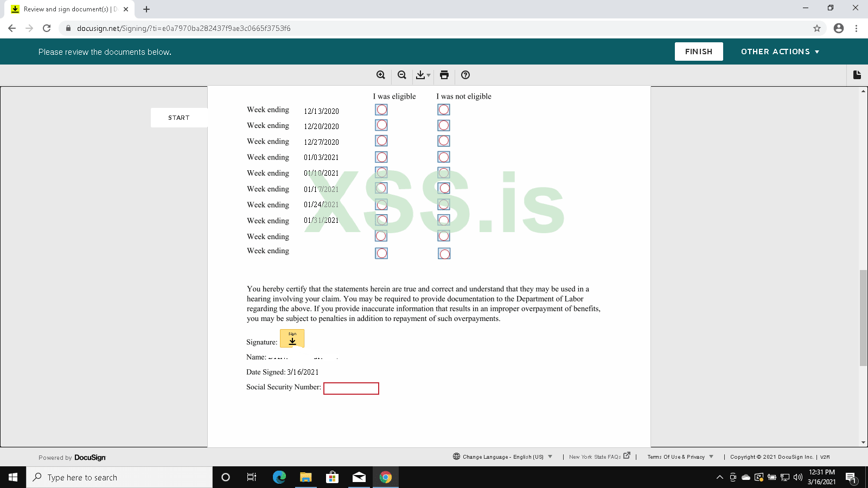Mark not eligible for week ending 12/13/2020
This screenshot has width=868, height=488.
pos(444,110)
